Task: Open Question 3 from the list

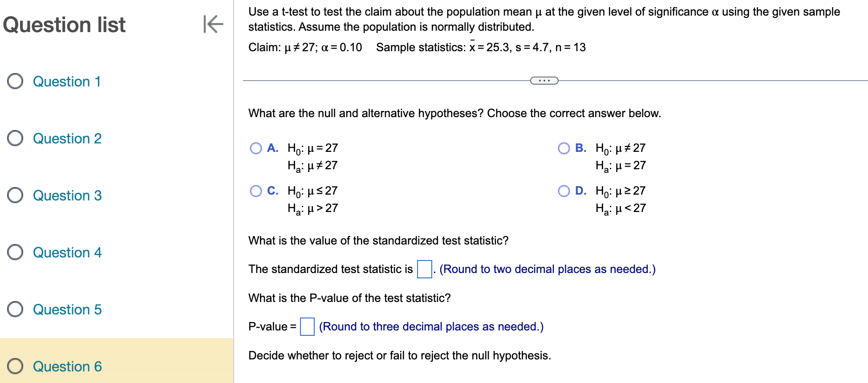Action: pos(68,196)
